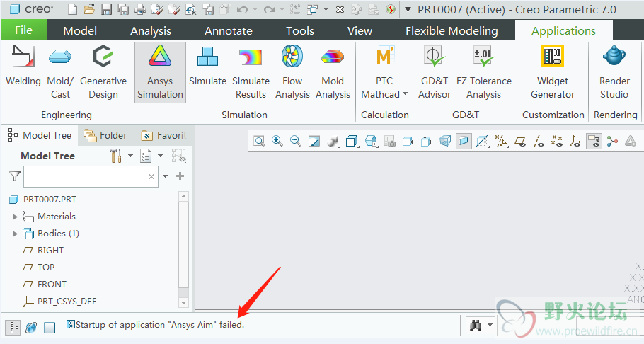Open Ansys Simulation application
644x344 pixels.
click(x=160, y=72)
